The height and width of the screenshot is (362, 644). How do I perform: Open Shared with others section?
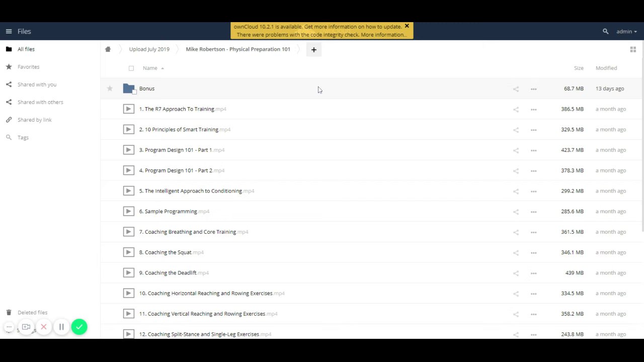pos(40,102)
